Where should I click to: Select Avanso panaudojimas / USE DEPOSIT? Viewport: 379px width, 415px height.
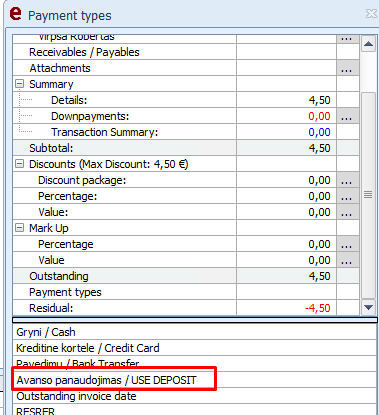pyautogui.click(x=195, y=380)
